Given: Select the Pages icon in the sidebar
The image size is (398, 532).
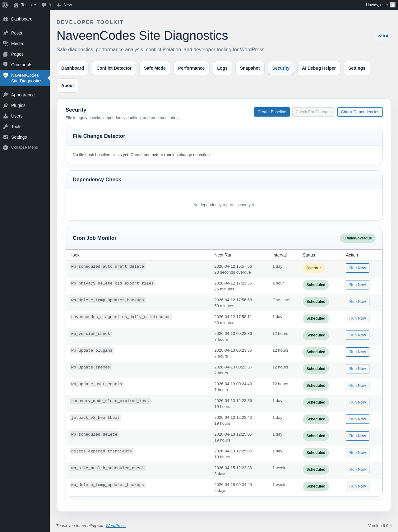Looking at the screenshot, I should pos(6,54).
